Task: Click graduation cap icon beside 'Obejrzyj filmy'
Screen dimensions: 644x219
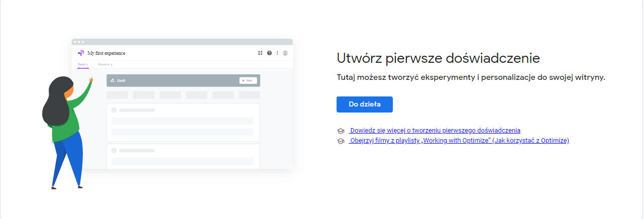Action: (x=341, y=141)
